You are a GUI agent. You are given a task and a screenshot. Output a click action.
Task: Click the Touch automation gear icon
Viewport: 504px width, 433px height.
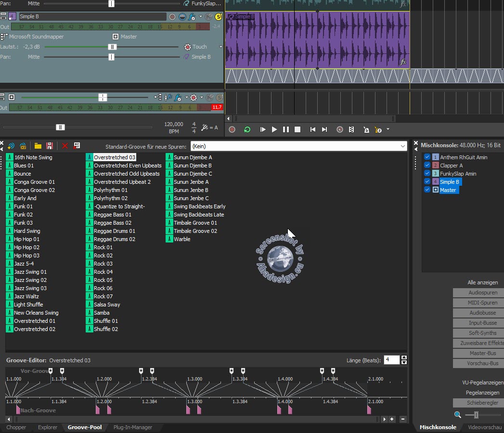point(188,47)
